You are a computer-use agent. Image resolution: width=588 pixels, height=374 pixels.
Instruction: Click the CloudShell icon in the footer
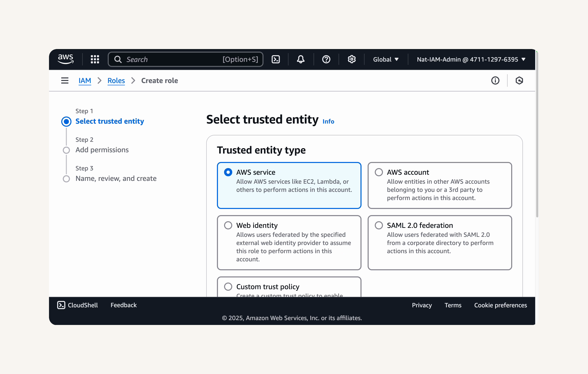[61, 305]
